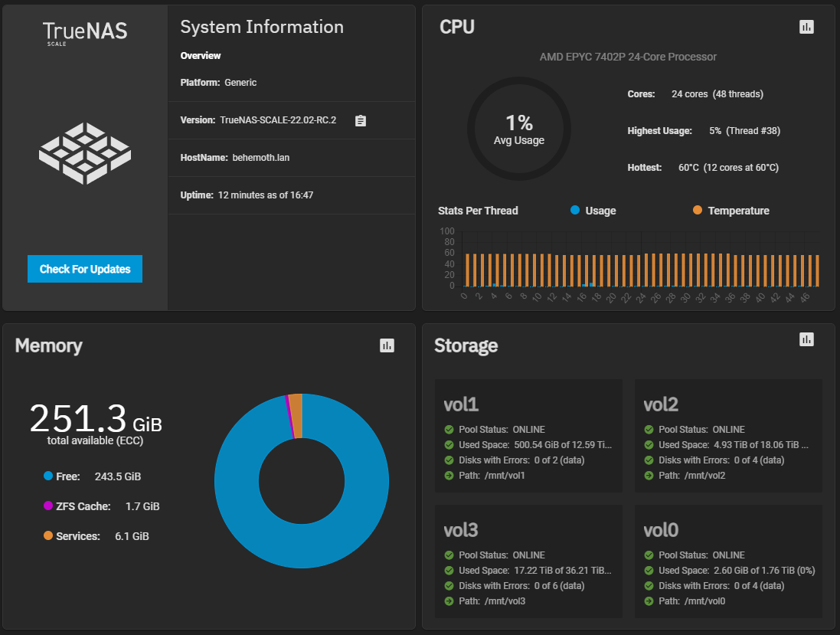Click Cores: 24 cores (48 threads)
Screen dimensions: 840x635
[x=695, y=93]
